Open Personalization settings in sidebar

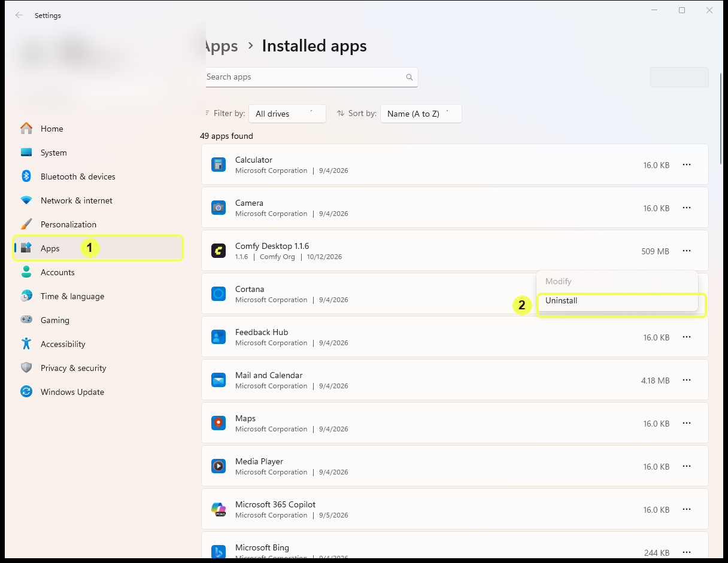(x=98, y=224)
